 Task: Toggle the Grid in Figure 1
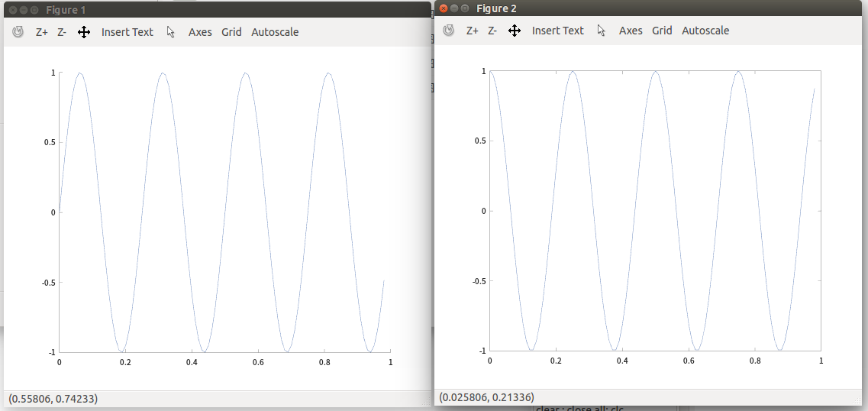[231, 32]
